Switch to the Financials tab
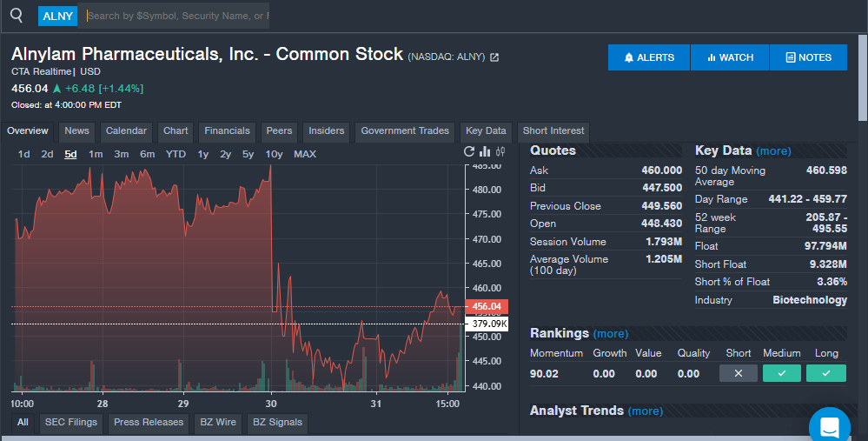This screenshot has height=441, width=868. click(x=227, y=131)
